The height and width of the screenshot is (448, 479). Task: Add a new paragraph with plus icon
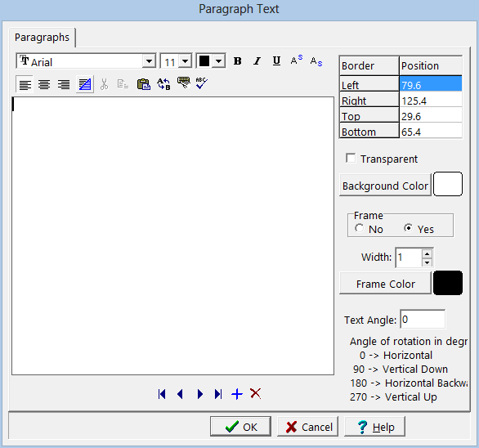pos(237,394)
